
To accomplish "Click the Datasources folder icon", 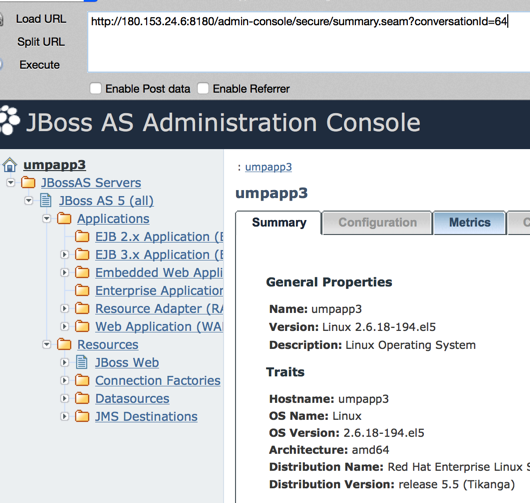I will [82, 398].
